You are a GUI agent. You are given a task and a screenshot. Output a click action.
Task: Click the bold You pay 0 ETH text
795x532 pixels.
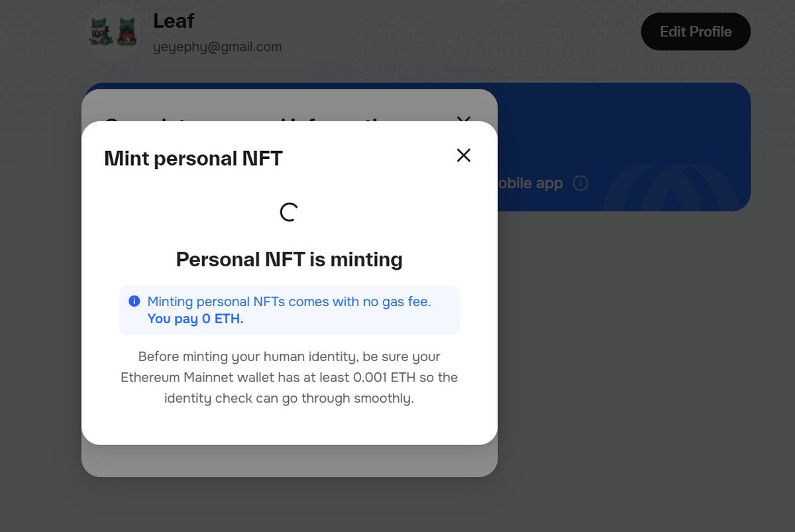[195, 319]
